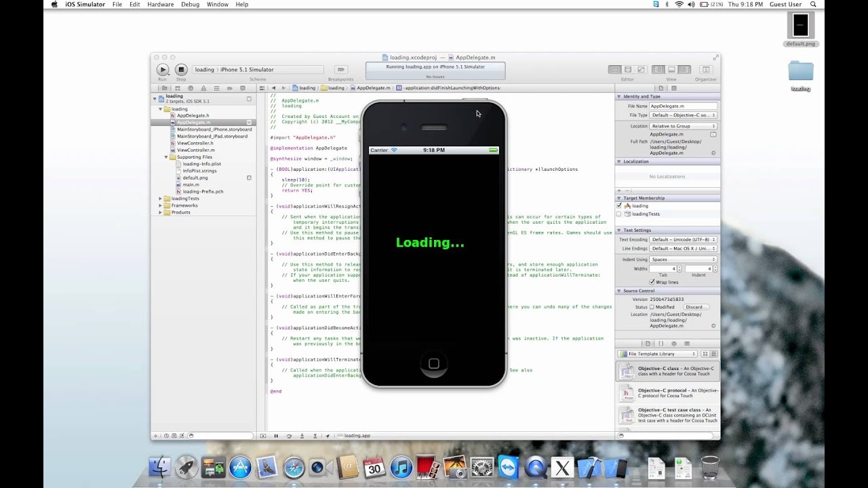This screenshot has height=488, width=868.
Task: Collapse the Supporting Files group
Action: pyautogui.click(x=166, y=157)
